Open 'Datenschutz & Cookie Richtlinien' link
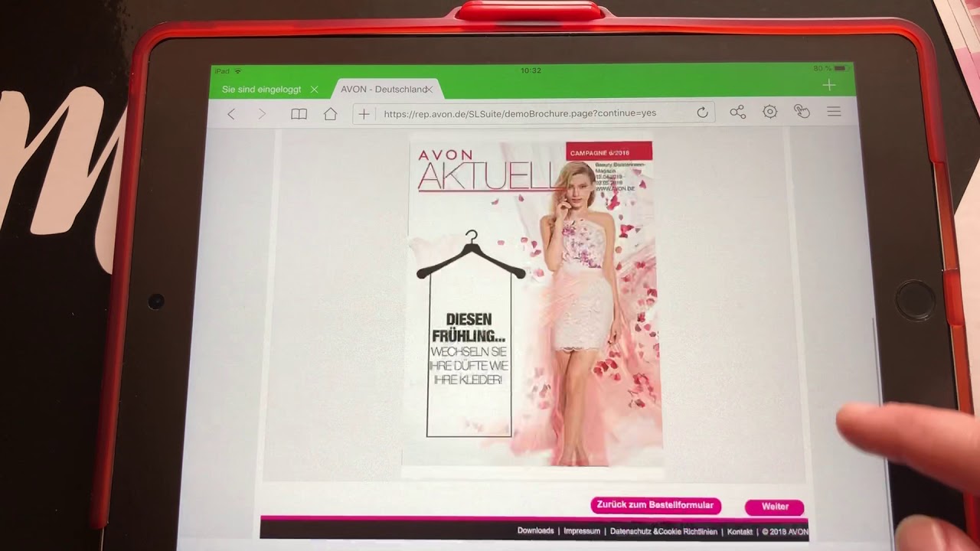Screen dimensions: 980x551 click(664, 531)
